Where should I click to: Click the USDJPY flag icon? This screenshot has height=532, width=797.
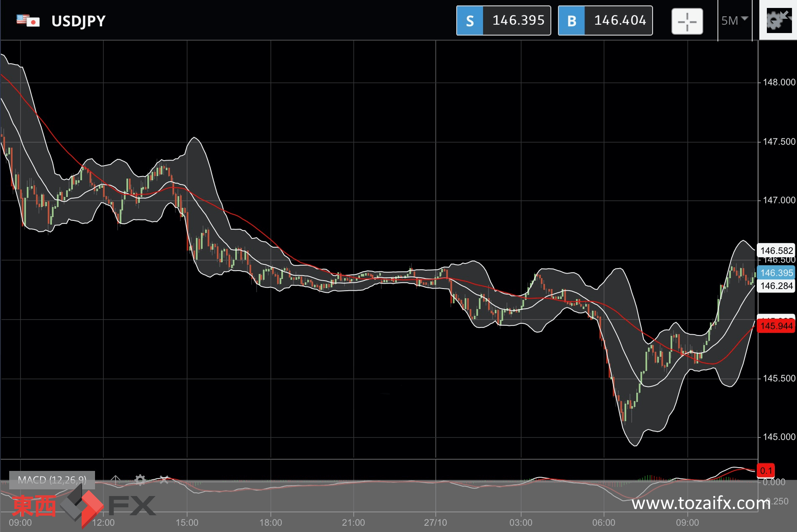click(x=28, y=20)
